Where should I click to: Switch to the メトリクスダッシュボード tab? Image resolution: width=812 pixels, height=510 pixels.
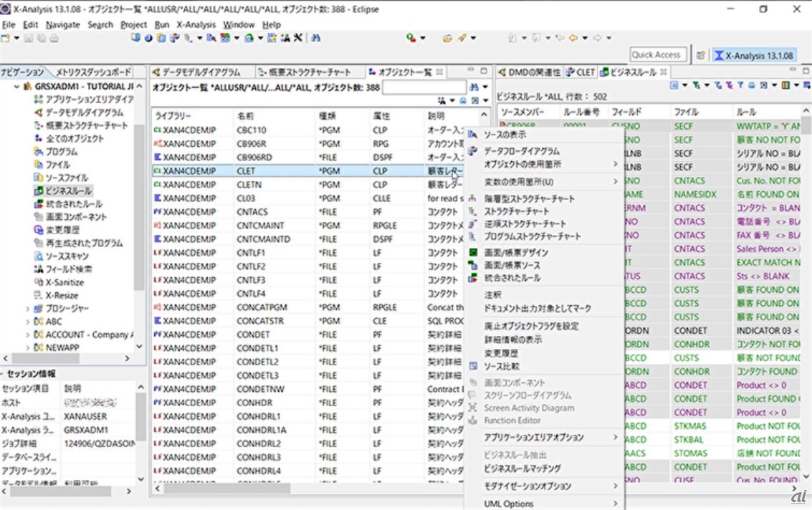point(92,72)
